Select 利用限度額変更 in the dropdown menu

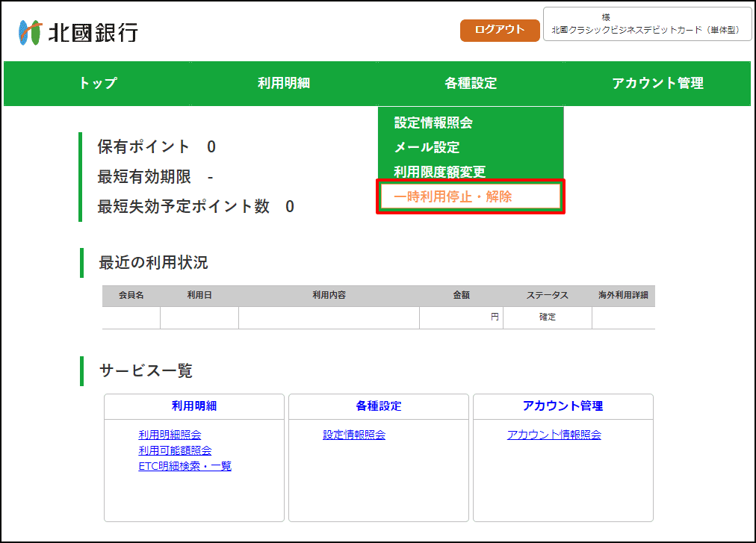(x=439, y=173)
